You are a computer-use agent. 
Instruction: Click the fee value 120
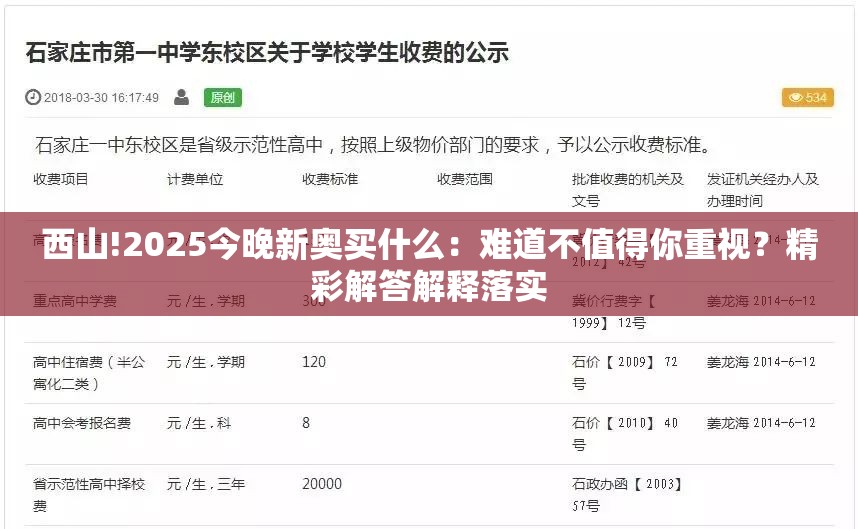point(314,362)
